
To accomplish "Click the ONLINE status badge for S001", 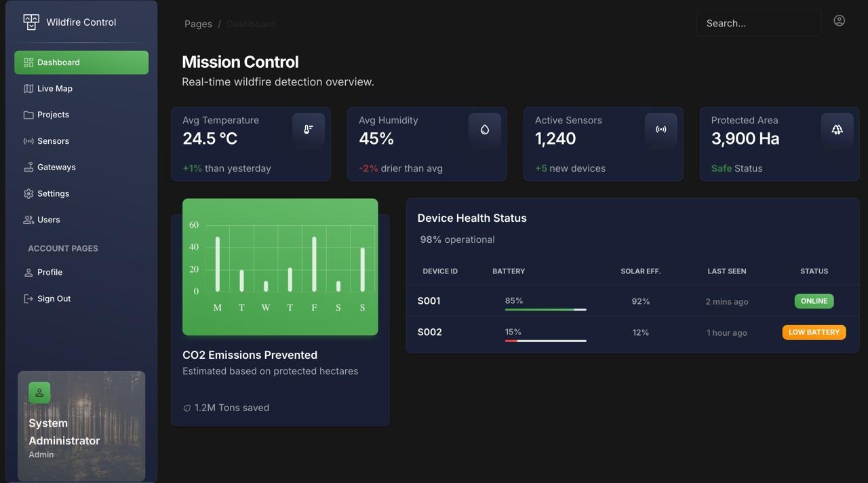I will tap(814, 301).
